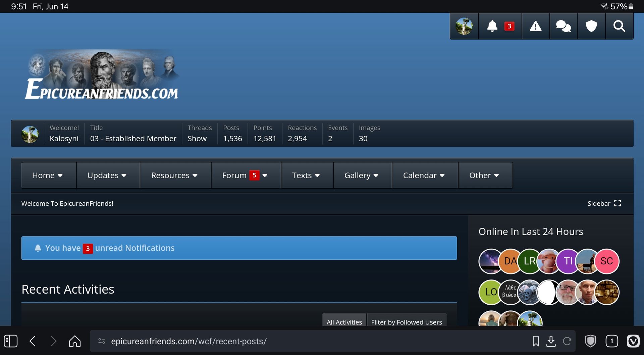Screen dimensions: 644x355
Task: Toggle the Sidebar display
Action: coord(604,203)
